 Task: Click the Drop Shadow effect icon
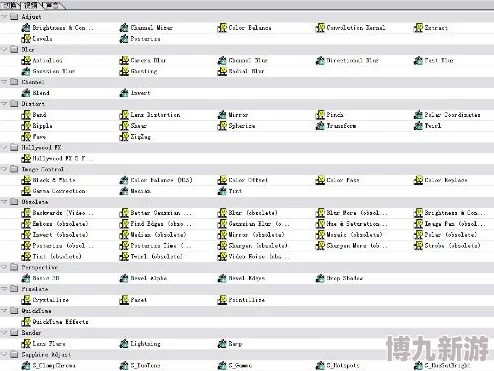[320, 278]
